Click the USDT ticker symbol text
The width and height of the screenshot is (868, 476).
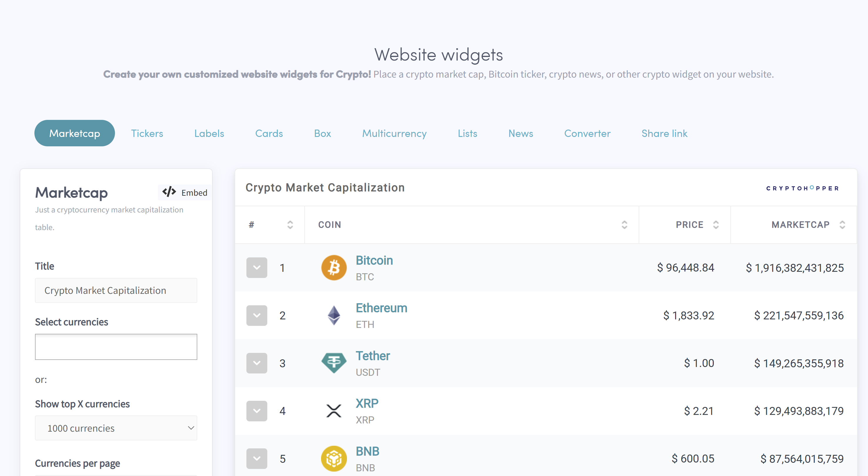click(x=368, y=372)
